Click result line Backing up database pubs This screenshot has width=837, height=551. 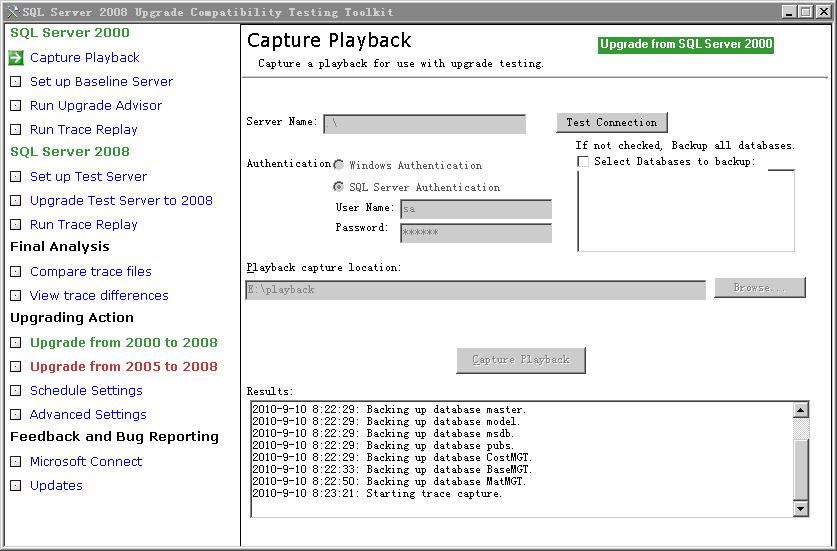click(383, 445)
